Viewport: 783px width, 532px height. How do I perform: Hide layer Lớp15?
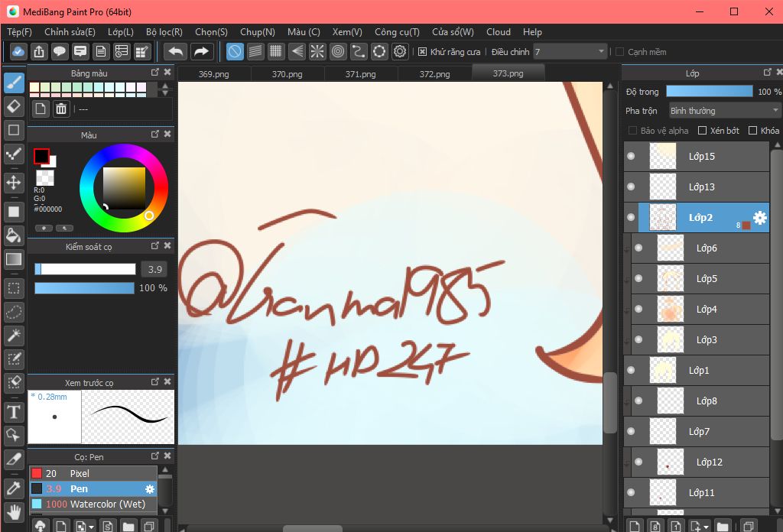click(631, 156)
